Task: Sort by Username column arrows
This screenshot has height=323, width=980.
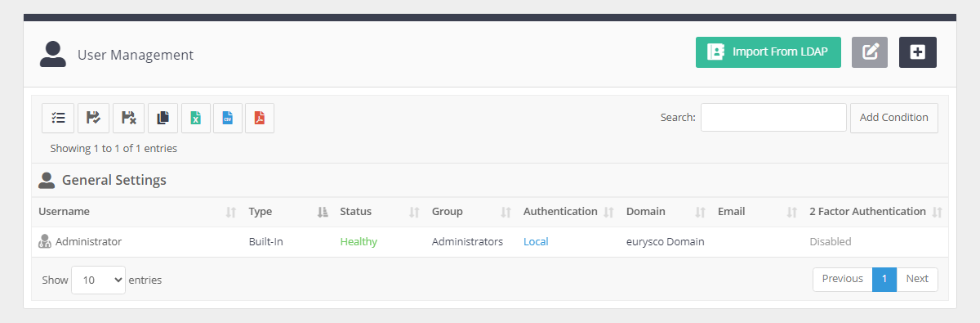Action: point(230,212)
